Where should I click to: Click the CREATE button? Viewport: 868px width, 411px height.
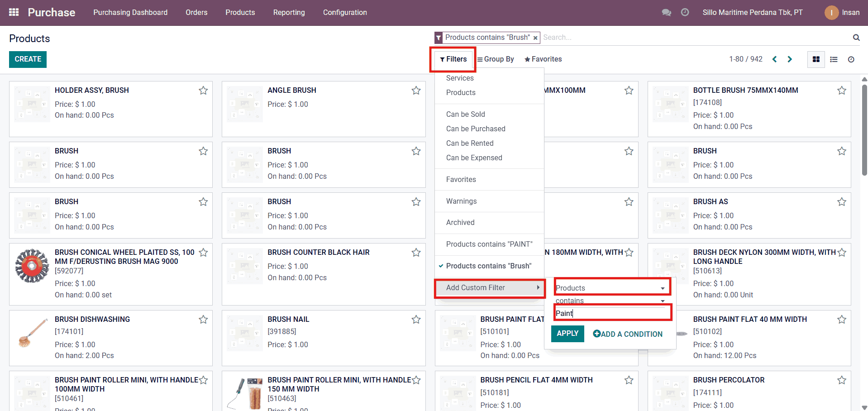pos(28,59)
